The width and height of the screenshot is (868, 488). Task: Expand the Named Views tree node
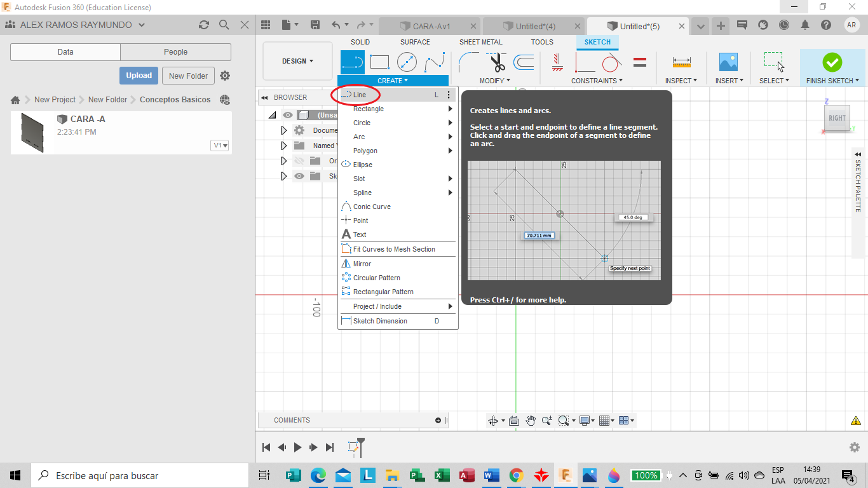coord(284,146)
